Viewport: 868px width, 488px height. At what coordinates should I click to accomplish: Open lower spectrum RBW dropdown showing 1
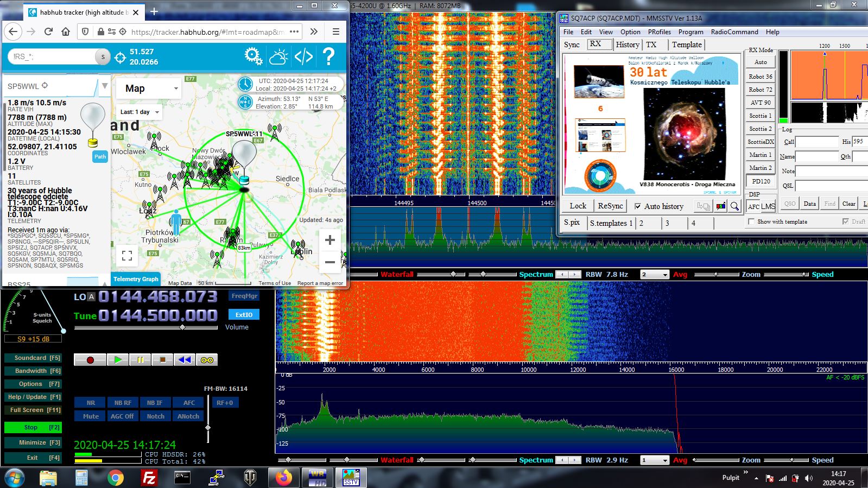coord(655,460)
